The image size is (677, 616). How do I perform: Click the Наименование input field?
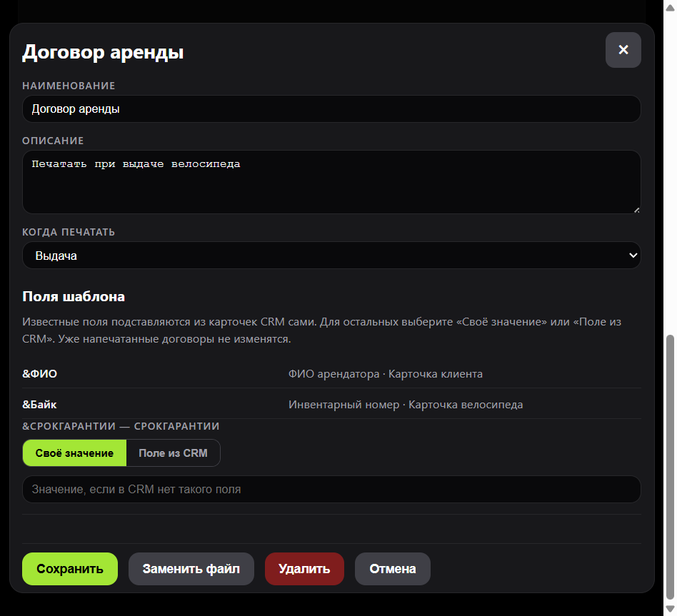[x=331, y=108]
